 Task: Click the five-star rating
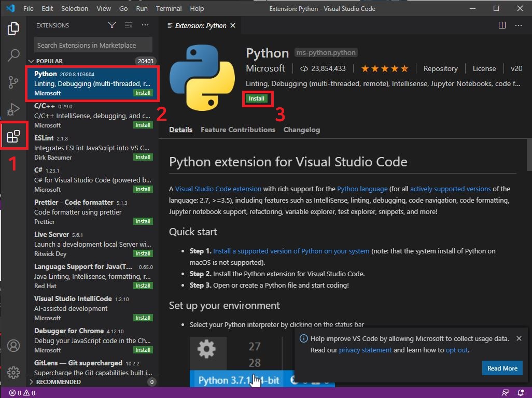click(385, 69)
